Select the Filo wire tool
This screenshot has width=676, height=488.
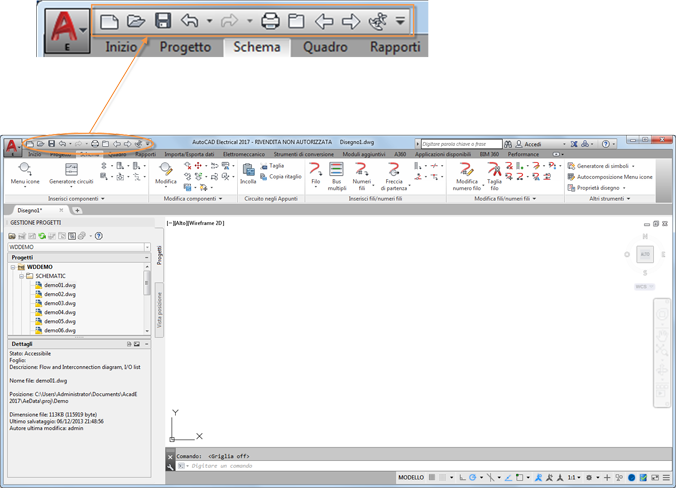click(316, 174)
